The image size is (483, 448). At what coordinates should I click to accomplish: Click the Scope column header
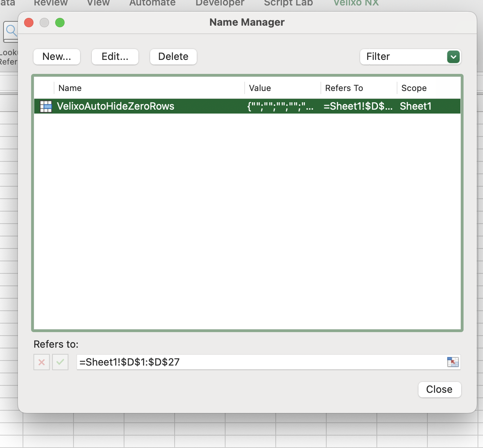[x=414, y=88]
